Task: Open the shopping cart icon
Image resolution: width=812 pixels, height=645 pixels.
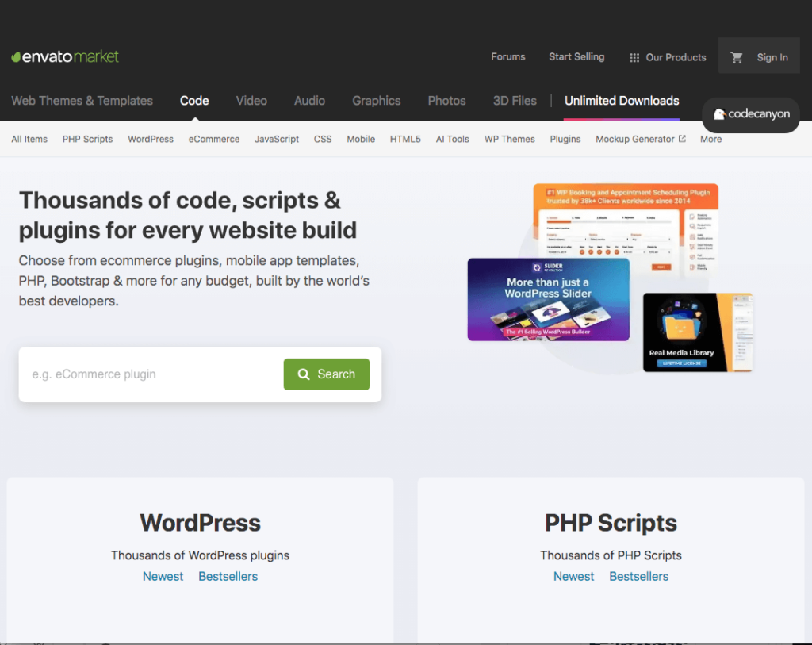Action: 737,57
